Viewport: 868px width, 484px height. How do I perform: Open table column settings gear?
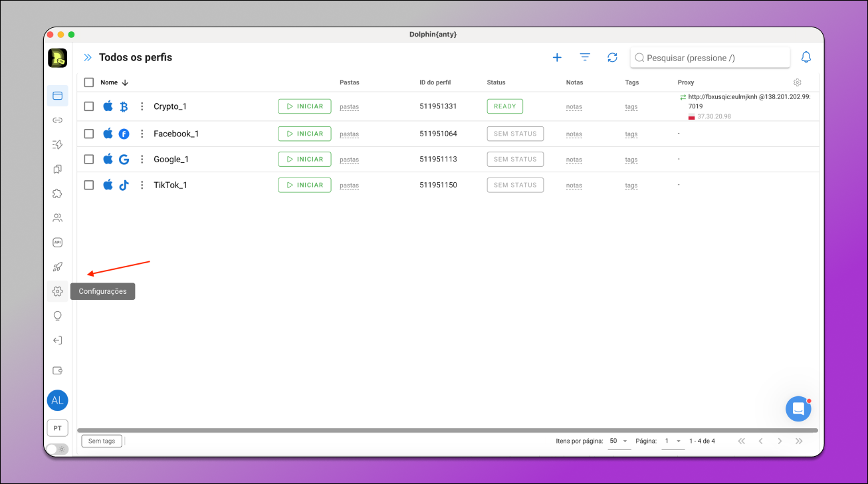[x=797, y=82]
